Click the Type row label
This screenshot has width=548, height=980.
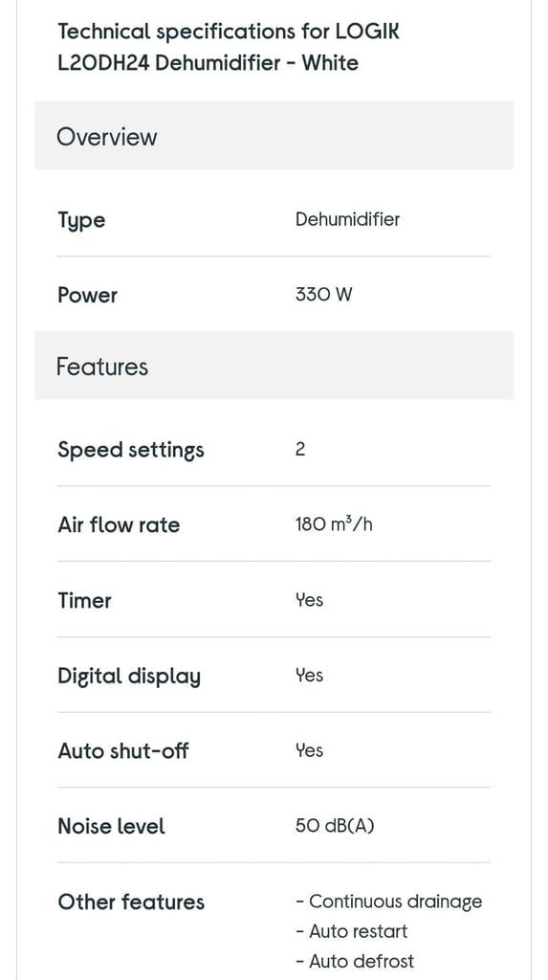(81, 221)
